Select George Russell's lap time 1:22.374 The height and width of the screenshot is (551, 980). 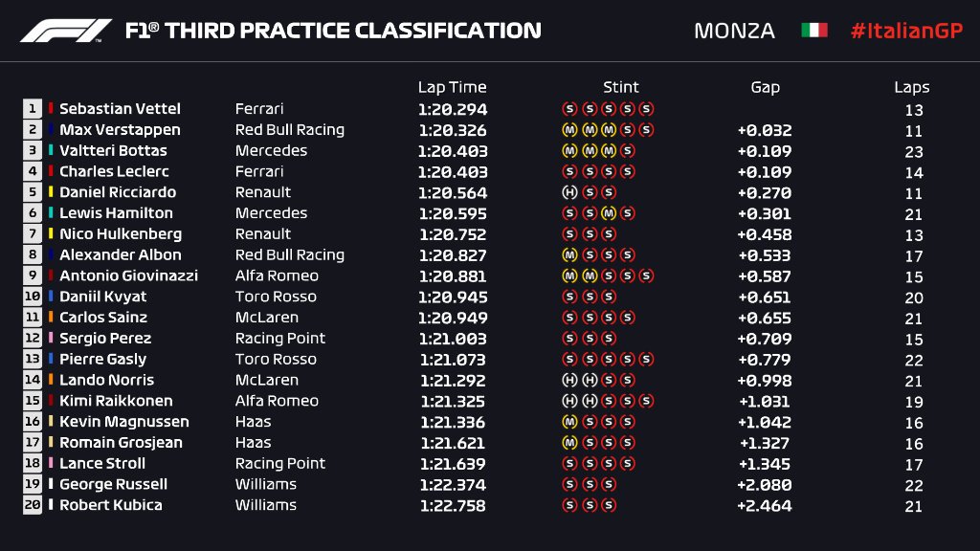(453, 484)
